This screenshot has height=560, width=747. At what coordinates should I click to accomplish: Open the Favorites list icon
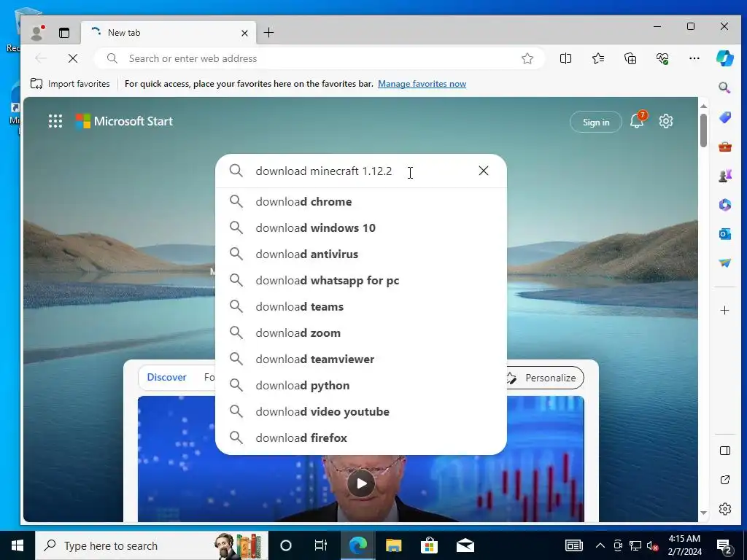598,58
